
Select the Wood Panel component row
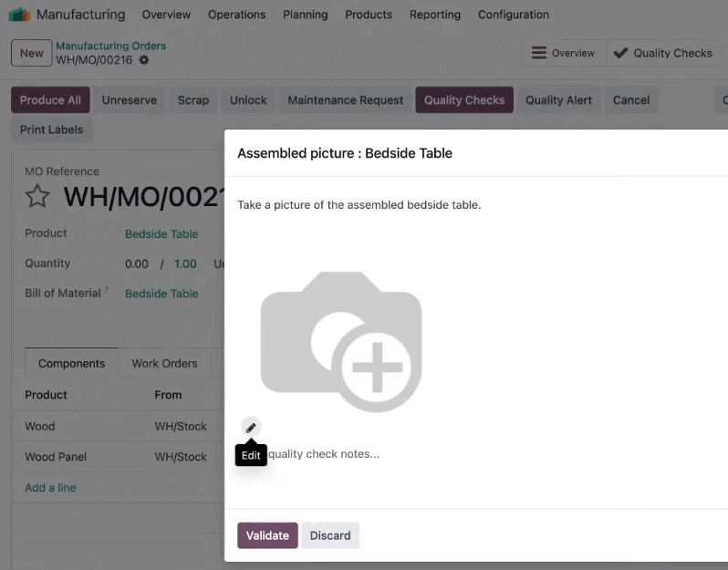coord(118,457)
